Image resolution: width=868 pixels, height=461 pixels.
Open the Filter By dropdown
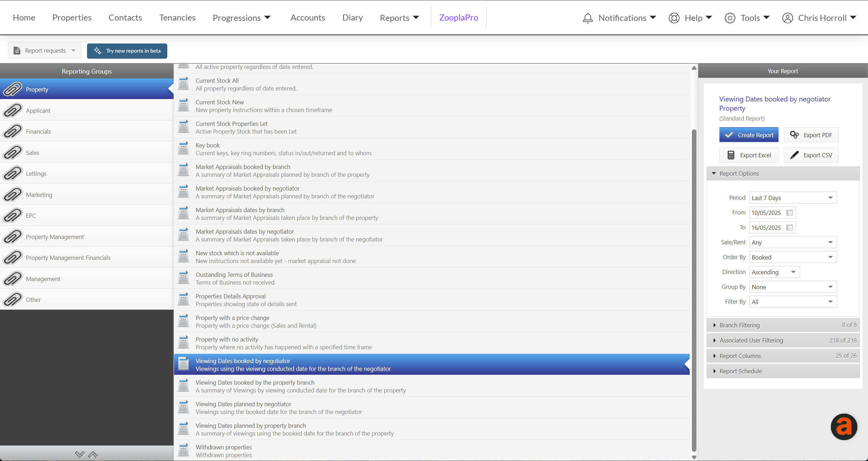click(793, 302)
